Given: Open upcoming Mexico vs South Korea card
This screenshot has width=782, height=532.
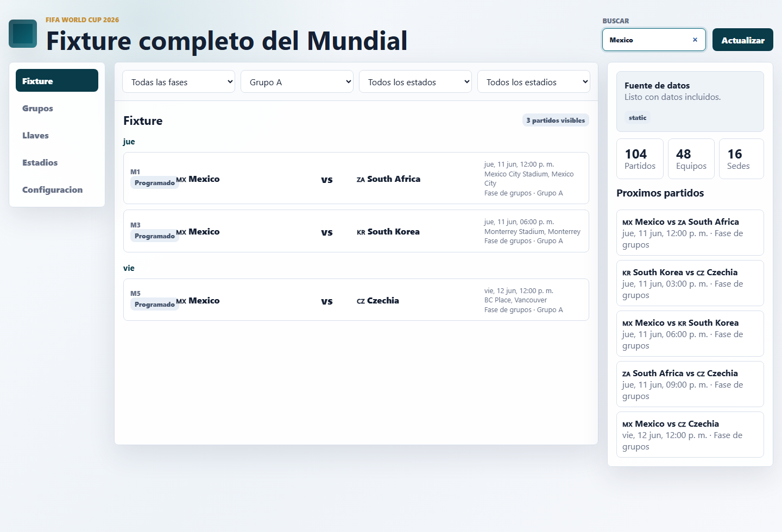Looking at the screenshot, I should [690, 334].
